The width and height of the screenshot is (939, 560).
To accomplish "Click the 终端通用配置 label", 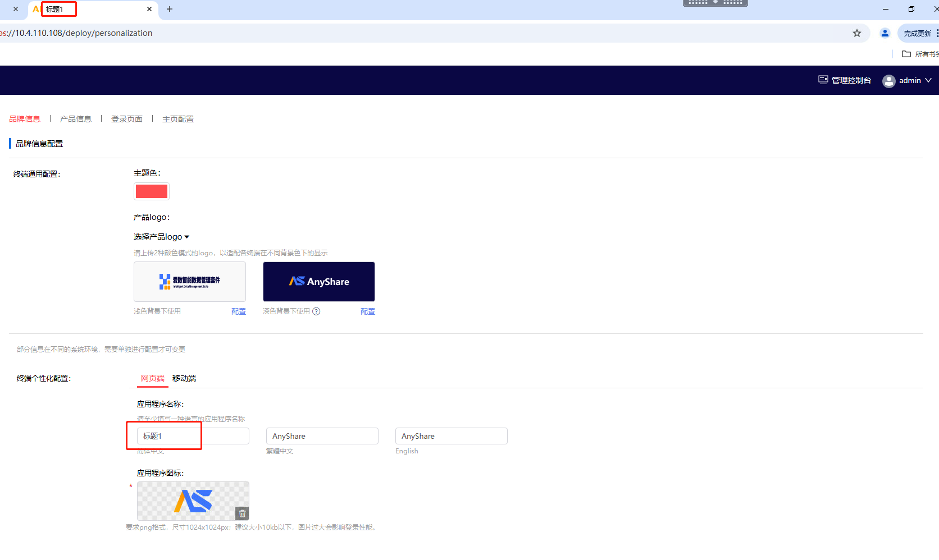I will coord(37,174).
